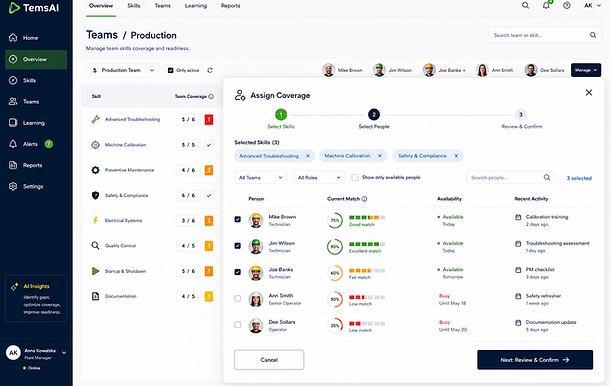Click the 3 selected link
611x386 pixels.
[579, 178]
